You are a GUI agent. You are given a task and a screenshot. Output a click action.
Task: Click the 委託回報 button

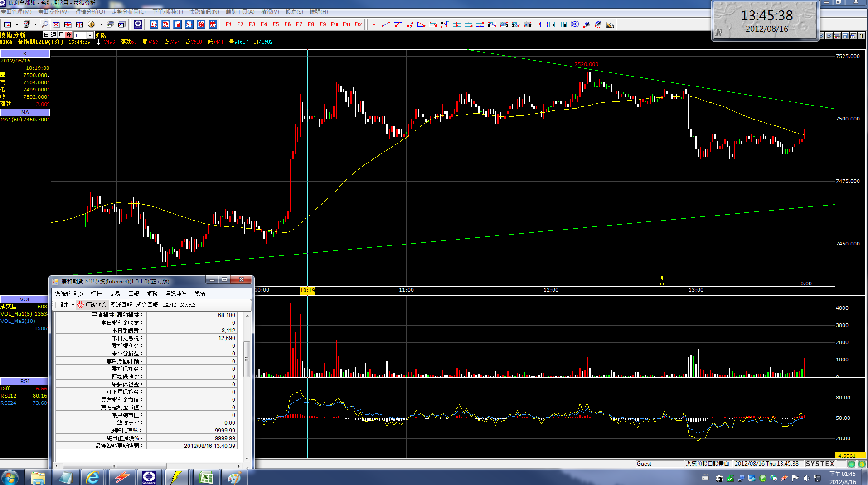click(121, 305)
